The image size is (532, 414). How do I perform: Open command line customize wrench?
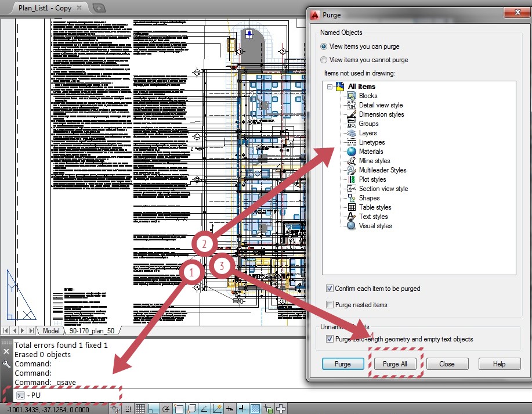[x=6, y=364]
